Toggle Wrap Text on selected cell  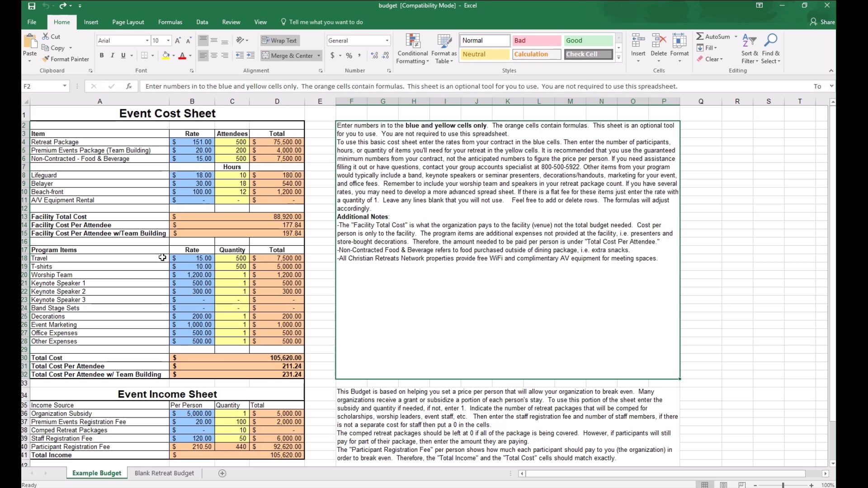pyautogui.click(x=279, y=41)
